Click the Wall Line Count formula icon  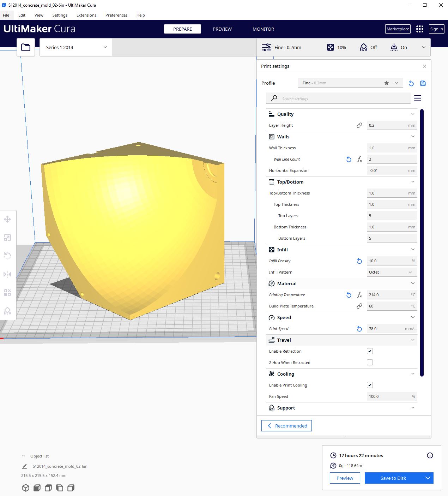tap(359, 159)
